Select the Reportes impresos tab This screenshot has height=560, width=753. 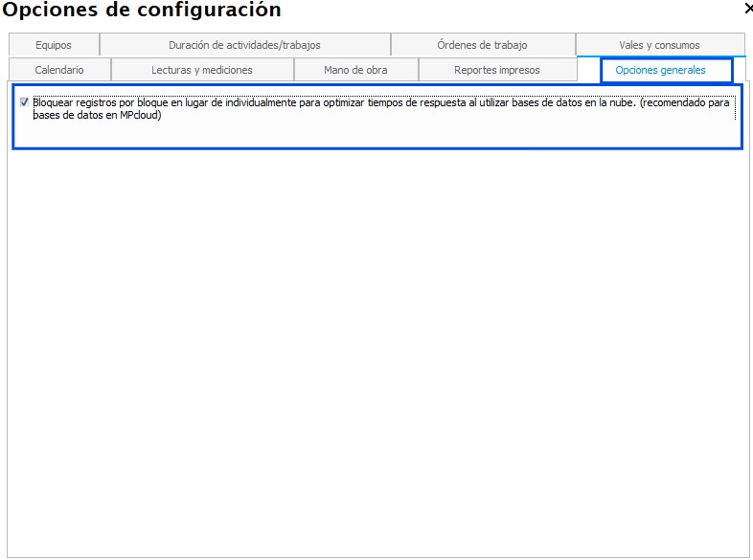point(497,70)
